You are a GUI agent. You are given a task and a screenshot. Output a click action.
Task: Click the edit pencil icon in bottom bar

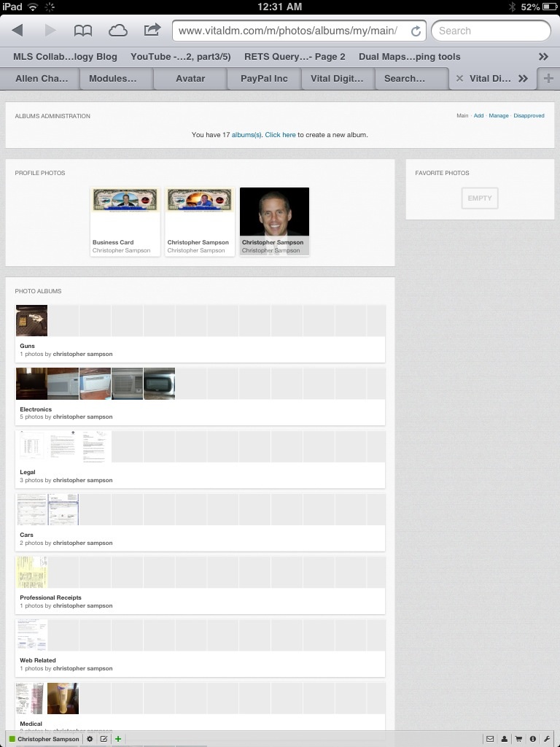tap(104, 739)
